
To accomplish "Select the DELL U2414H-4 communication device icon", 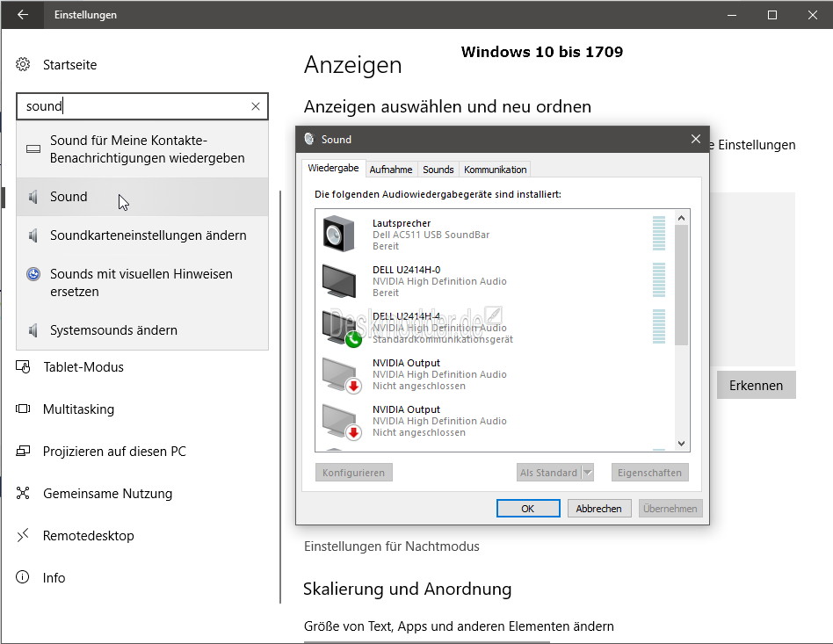I will coord(341,328).
